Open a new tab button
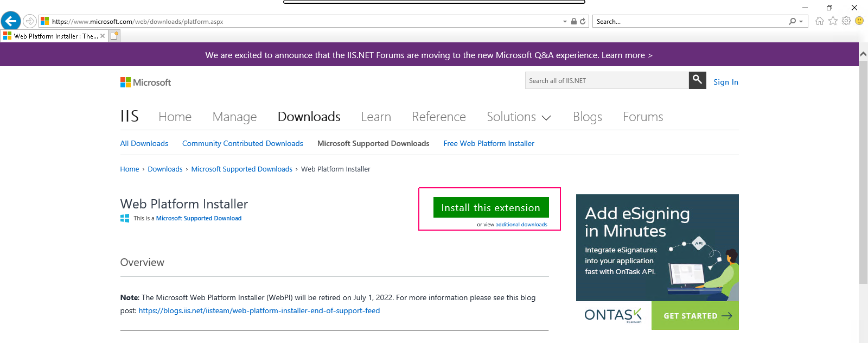This screenshot has width=868, height=343. pyautogui.click(x=114, y=36)
